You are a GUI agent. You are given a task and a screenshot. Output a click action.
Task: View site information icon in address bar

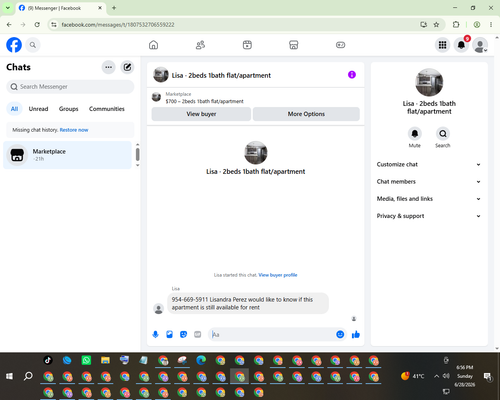(54, 24)
